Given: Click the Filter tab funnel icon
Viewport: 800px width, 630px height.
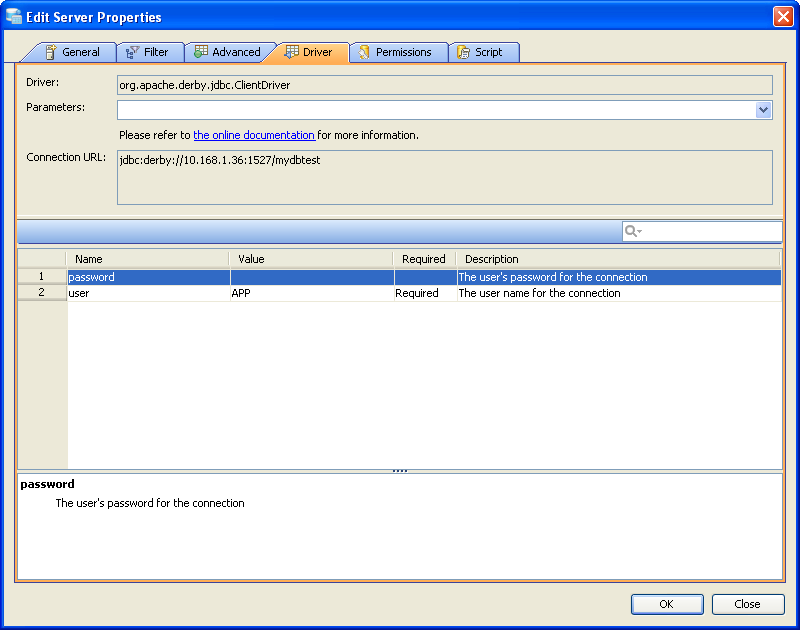Looking at the screenshot, I should point(132,52).
